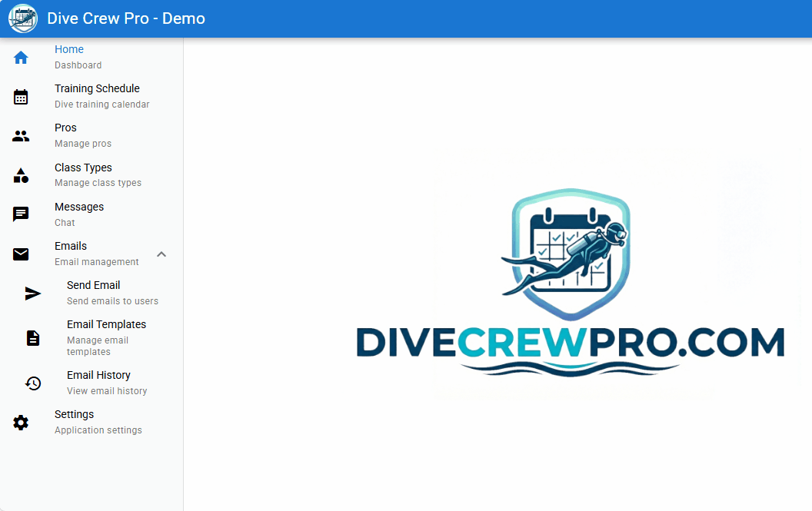Select the Class Types menu item
Screen dimensions: 812x511
92,175
